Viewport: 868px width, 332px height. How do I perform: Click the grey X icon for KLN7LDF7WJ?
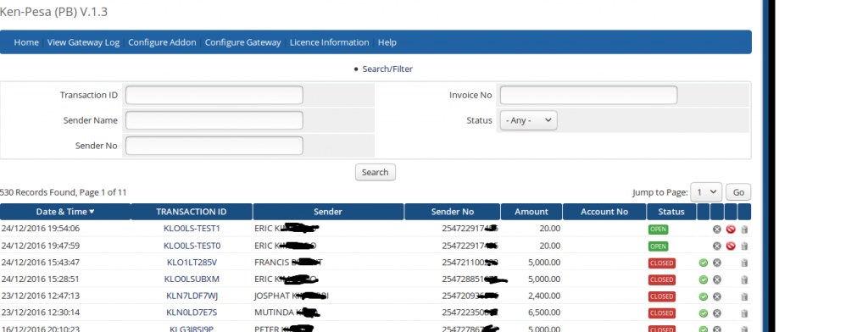click(717, 296)
